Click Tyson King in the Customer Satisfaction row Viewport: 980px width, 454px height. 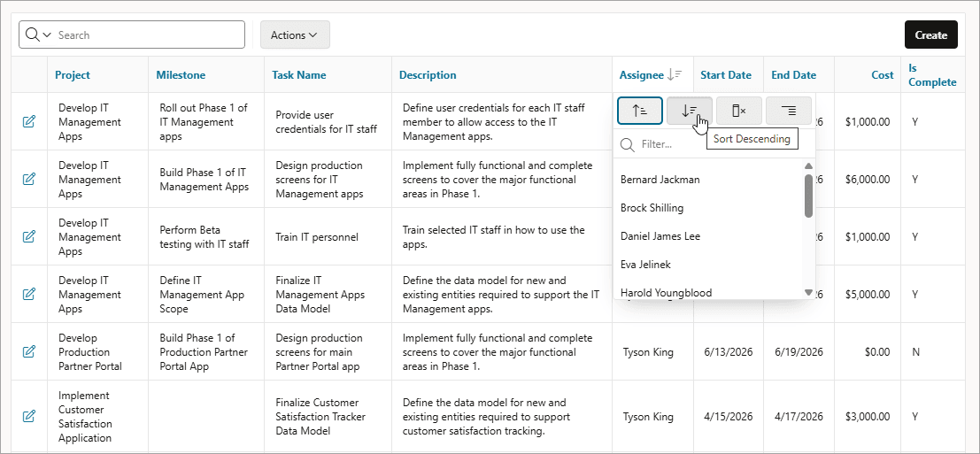click(x=648, y=416)
